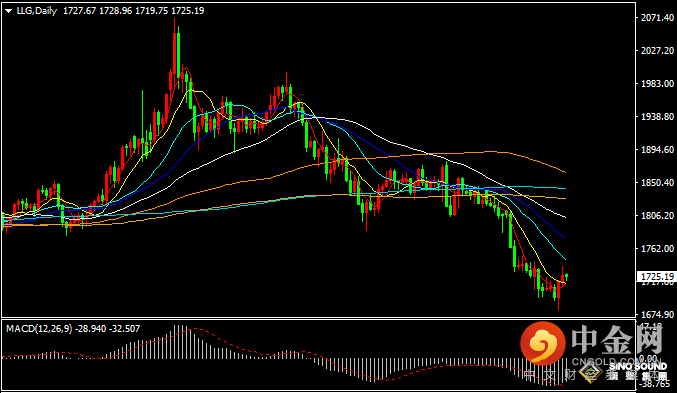Select the price axis label 1983.00
The width and height of the screenshot is (677, 393).
[x=657, y=83]
